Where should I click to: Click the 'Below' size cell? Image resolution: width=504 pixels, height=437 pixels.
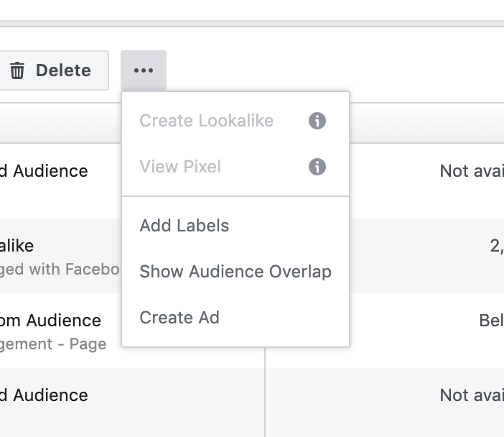point(491,321)
